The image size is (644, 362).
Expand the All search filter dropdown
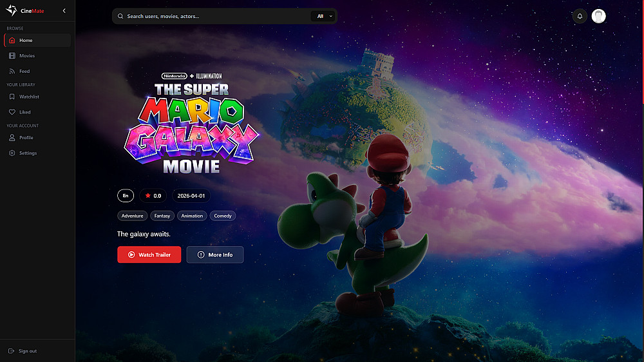(x=324, y=17)
